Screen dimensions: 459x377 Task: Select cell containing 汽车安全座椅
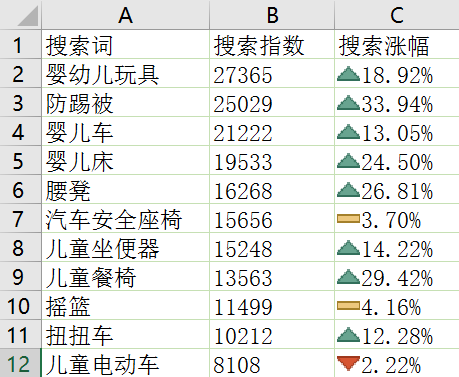[x=125, y=218]
